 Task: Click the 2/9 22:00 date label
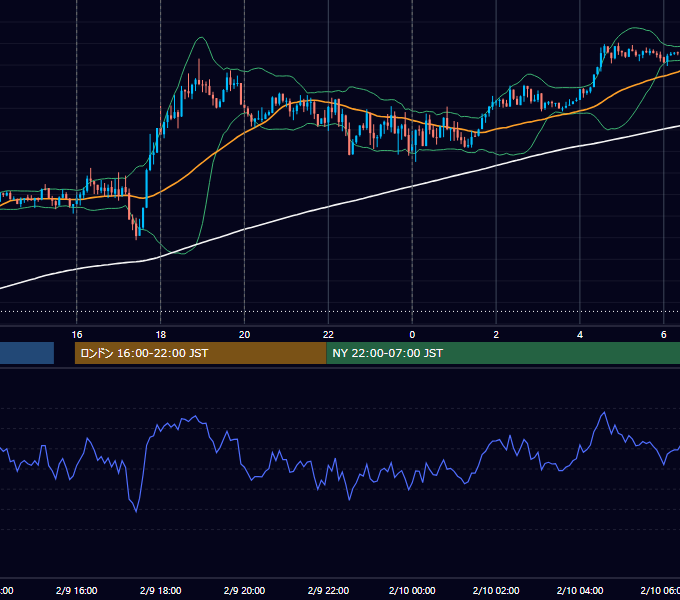328,590
